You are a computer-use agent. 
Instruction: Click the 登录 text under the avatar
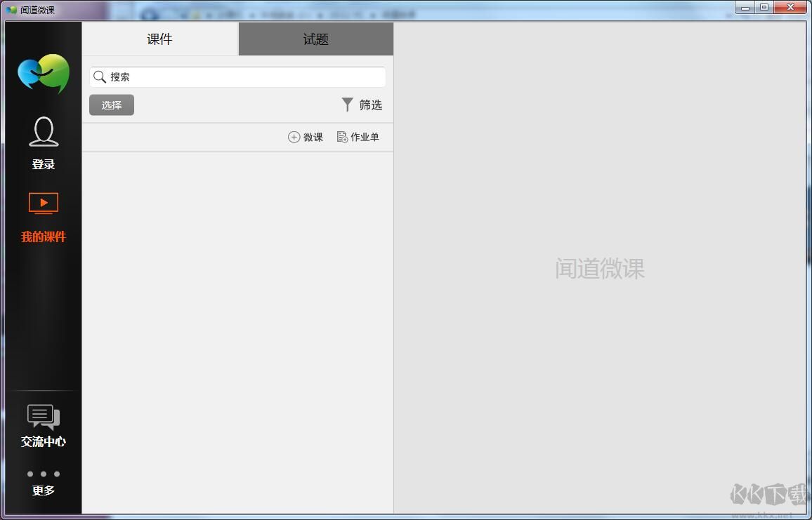pyautogui.click(x=44, y=164)
